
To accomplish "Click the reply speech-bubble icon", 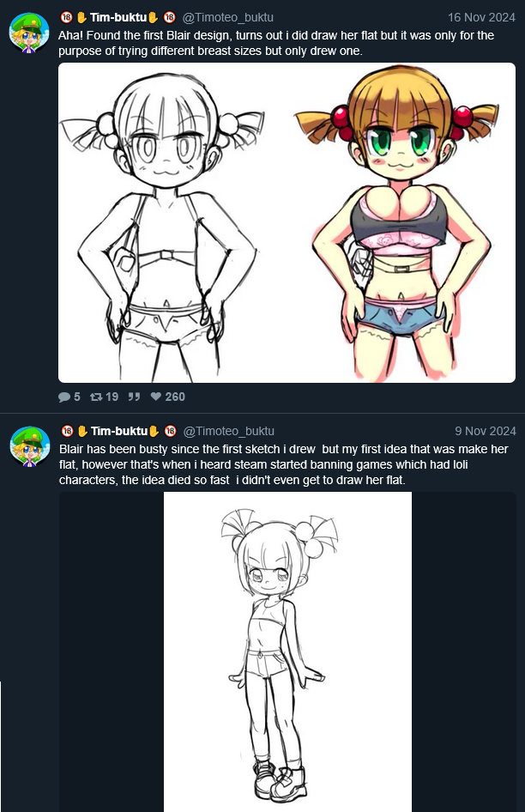I will [x=64, y=397].
